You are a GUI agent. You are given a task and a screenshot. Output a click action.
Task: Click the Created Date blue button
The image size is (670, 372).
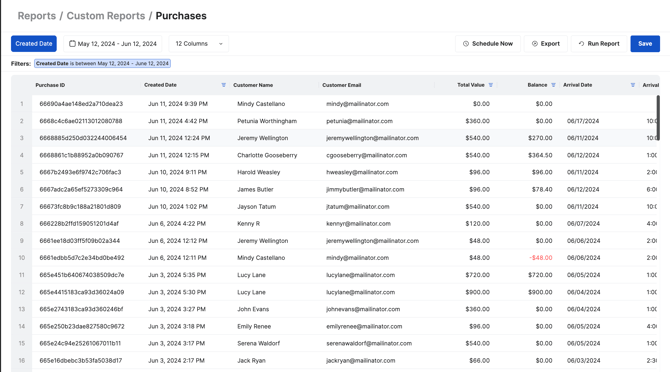[34, 44]
